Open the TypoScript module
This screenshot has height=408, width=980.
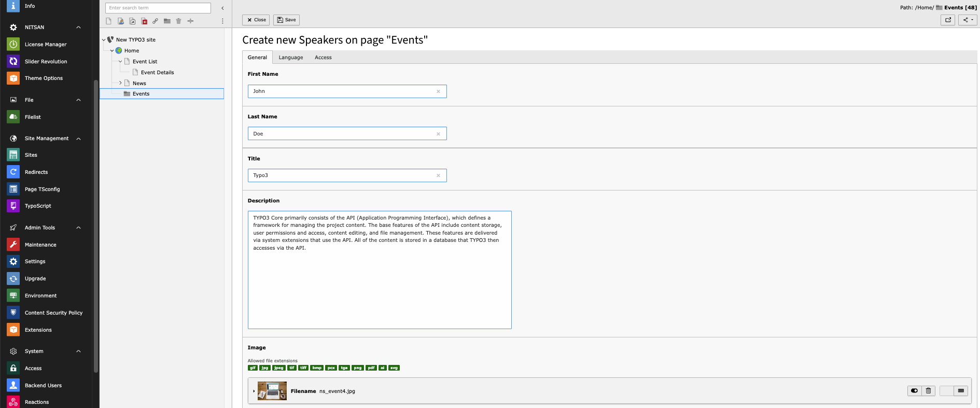coord(38,206)
